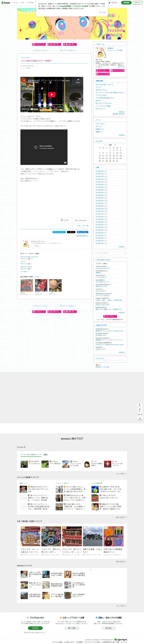
Task: Open recent article ほめられると嬉しいものです in sidebar
Action: click(104, 84)
